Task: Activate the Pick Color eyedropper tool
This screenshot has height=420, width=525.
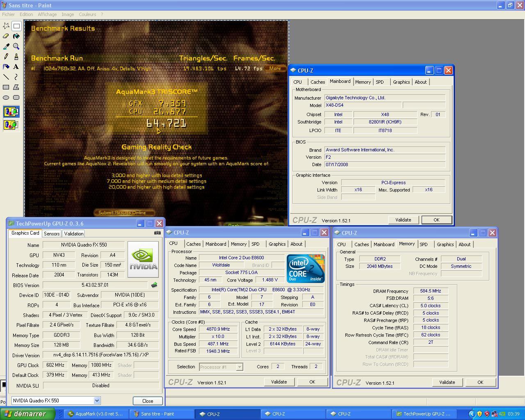Action: [6, 46]
